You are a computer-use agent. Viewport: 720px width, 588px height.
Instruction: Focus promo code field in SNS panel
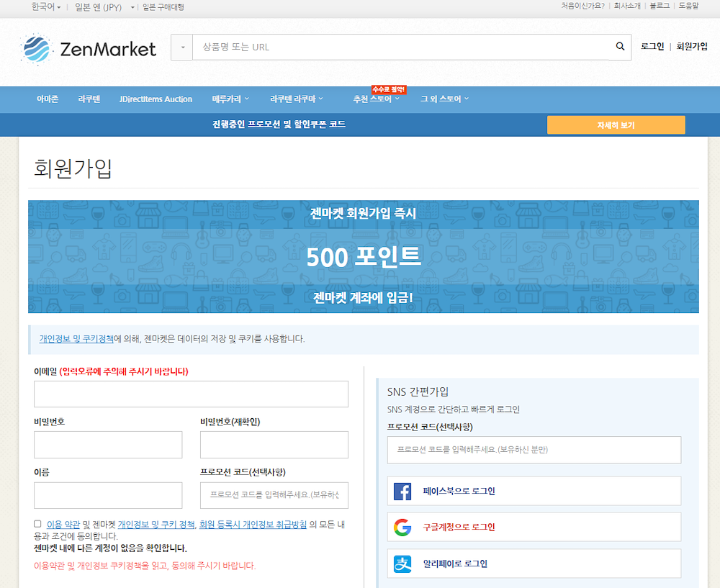(534, 450)
